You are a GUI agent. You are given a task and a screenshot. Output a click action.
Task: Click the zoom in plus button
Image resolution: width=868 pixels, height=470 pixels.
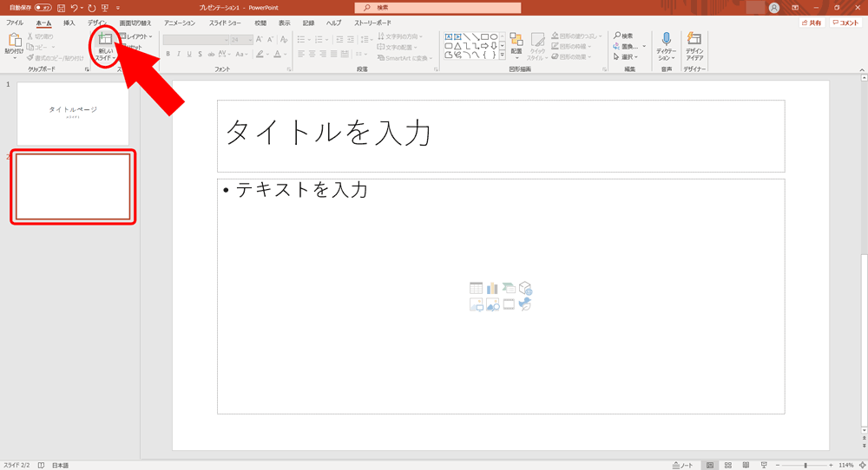pyautogui.click(x=831, y=465)
